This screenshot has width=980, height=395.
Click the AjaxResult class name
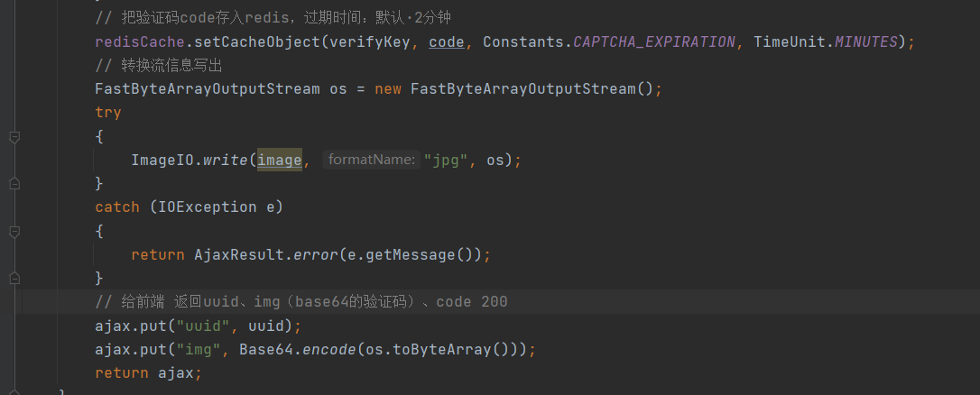(x=239, y=254)
